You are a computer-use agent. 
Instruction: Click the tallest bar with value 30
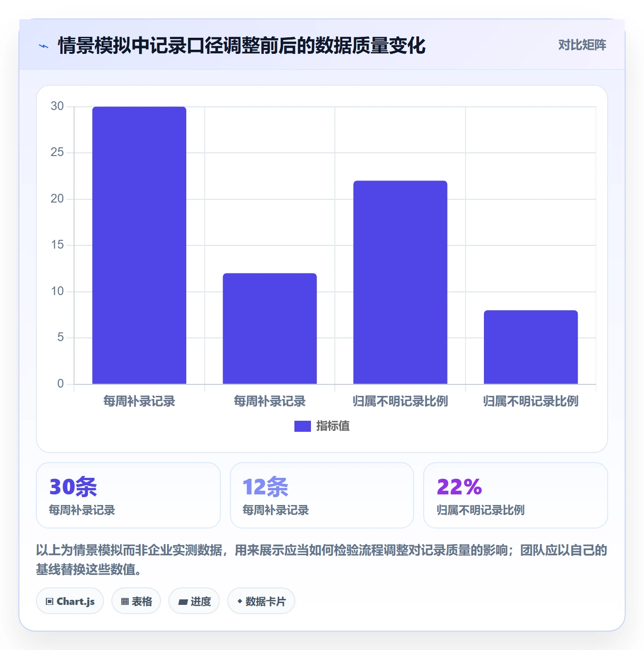point(139,245)
